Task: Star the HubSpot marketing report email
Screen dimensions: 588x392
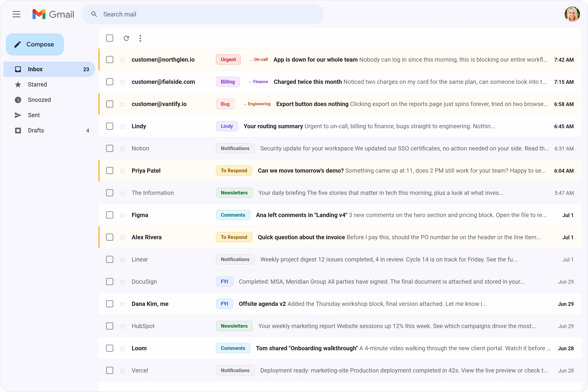Action: point(122,326)
